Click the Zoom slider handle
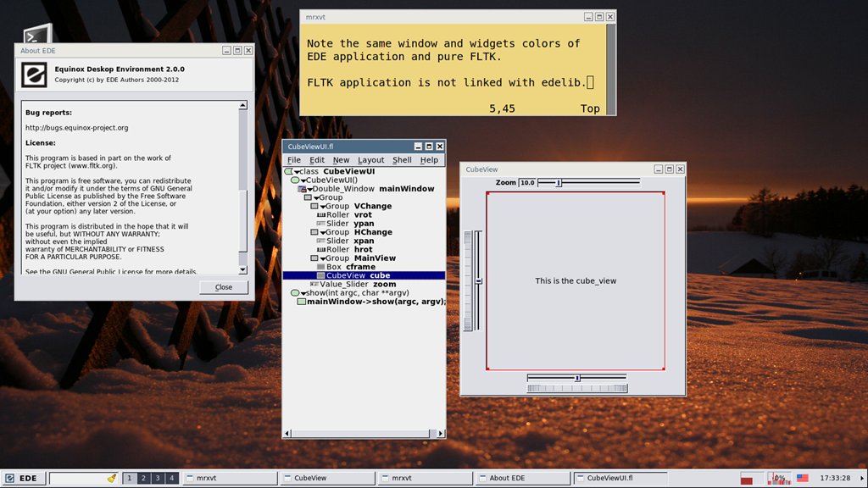This screenshot has height=488, width=868. click(x=559, y=183)
